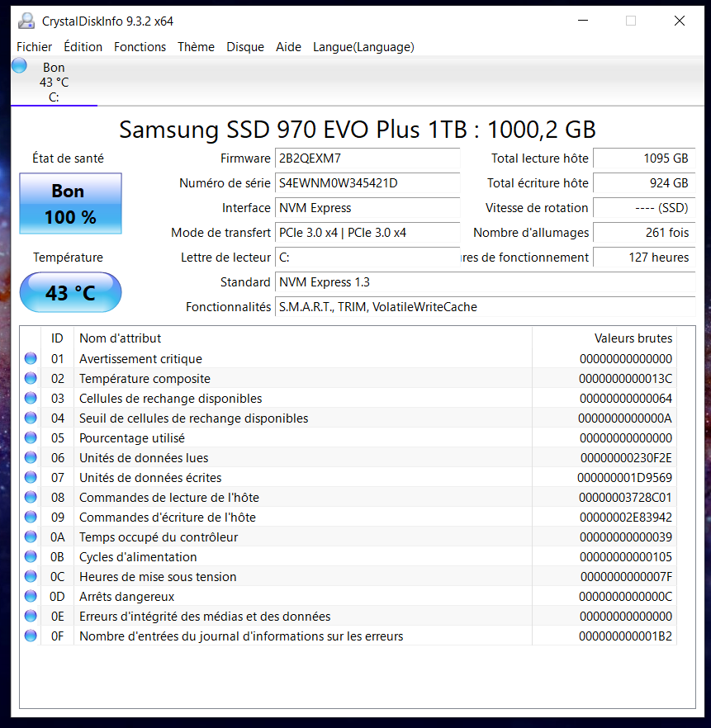Click the Standard field NVM Express 1.3

pos(485,281)
